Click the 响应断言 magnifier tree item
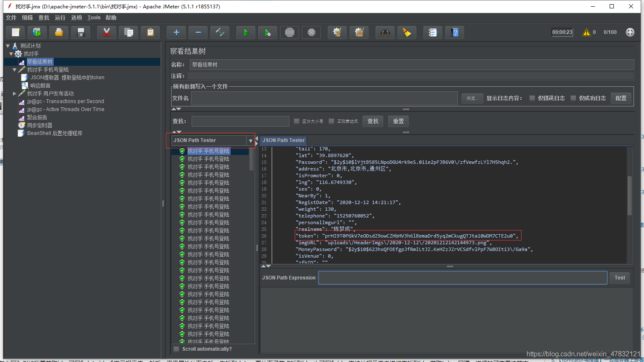The width and height of the screenshot is (644, 362). [36, 85]
